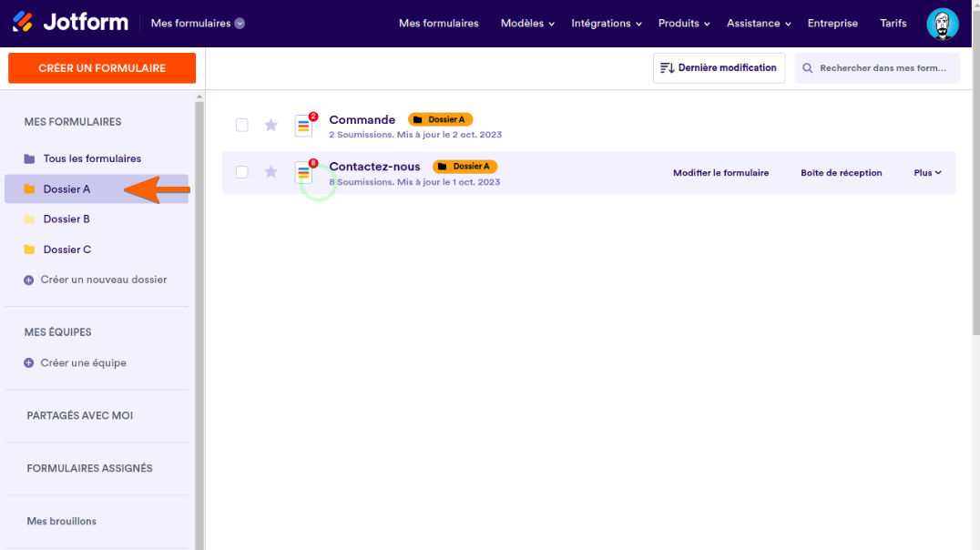The image size is (980, 550).
Task: Open Boîte de réception for Contactez-nous
Action: tap(842, 172)
